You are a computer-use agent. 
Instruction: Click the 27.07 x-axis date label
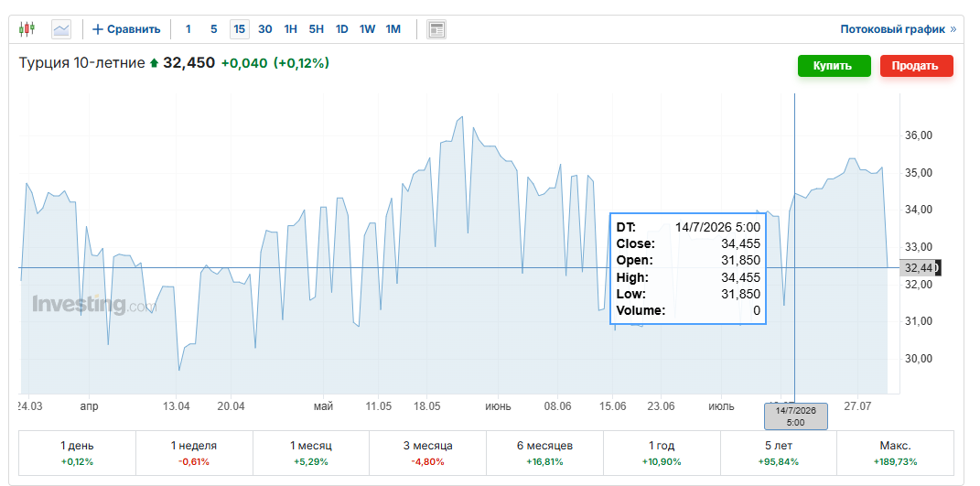(857, 406)
